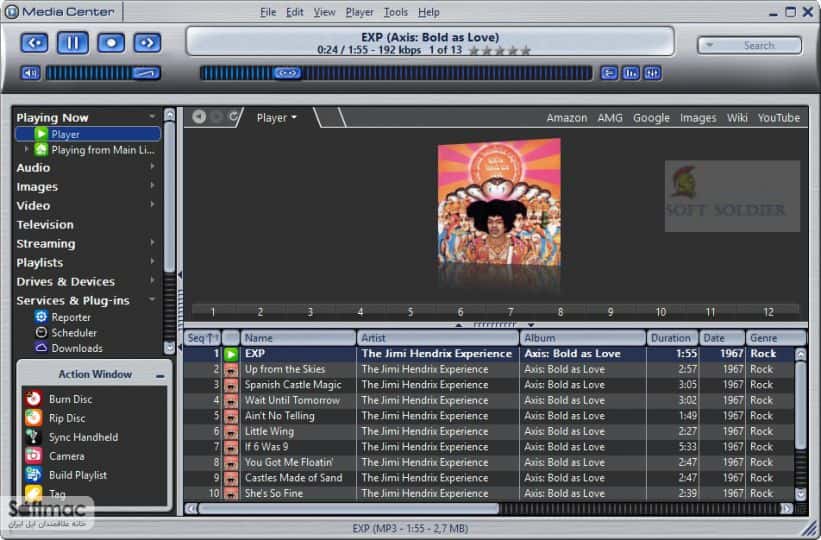821x540 pixels.
Task: Click the first playback option icon right of seek bar
Action: (x=609, y=73)
